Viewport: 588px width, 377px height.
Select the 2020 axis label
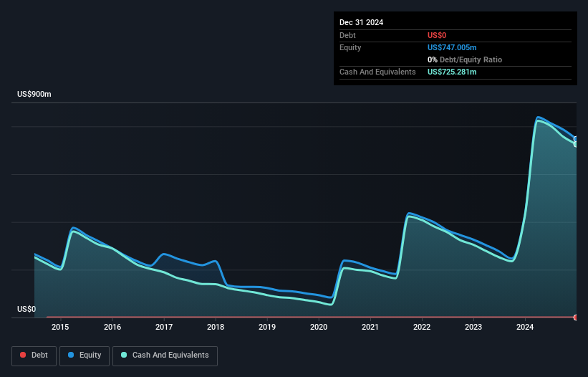click(x=319, y=327)
